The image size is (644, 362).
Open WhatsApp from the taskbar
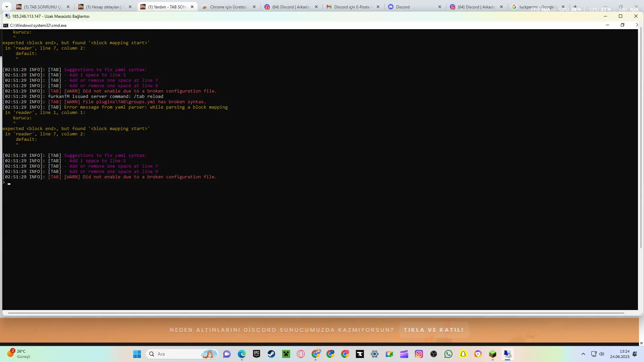[x=448, y=354]
